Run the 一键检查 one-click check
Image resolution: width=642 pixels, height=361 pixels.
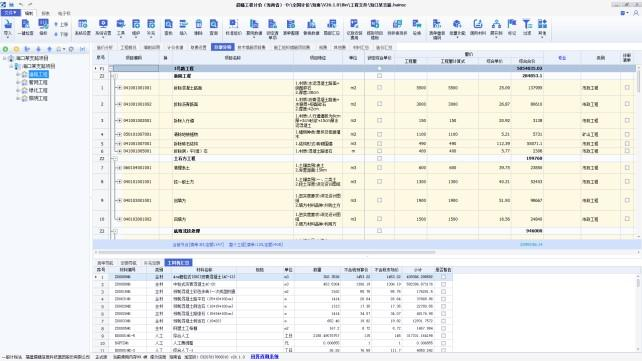(x=25, y=27)
